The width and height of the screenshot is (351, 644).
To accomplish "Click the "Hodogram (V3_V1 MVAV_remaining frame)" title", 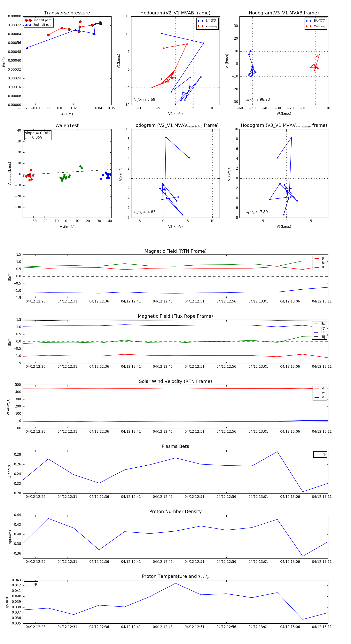I will coord(284,125).
